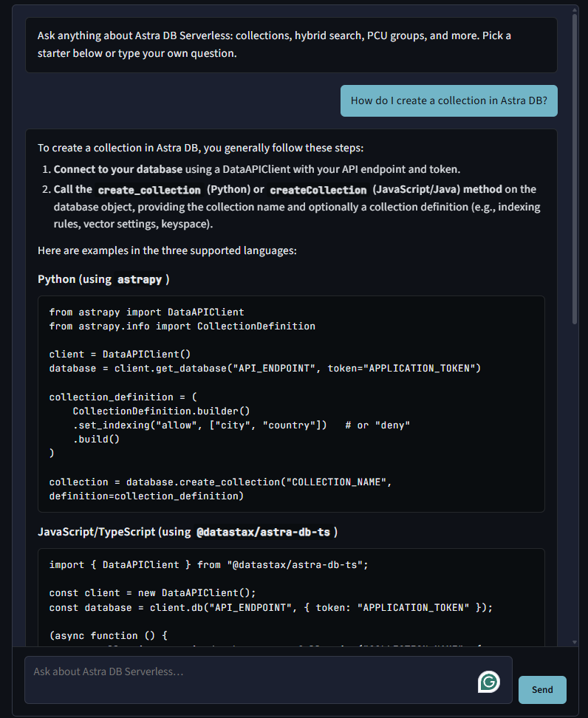
Task: Click line 'database = client.get_database(...)'
Action: pos(265,369)
